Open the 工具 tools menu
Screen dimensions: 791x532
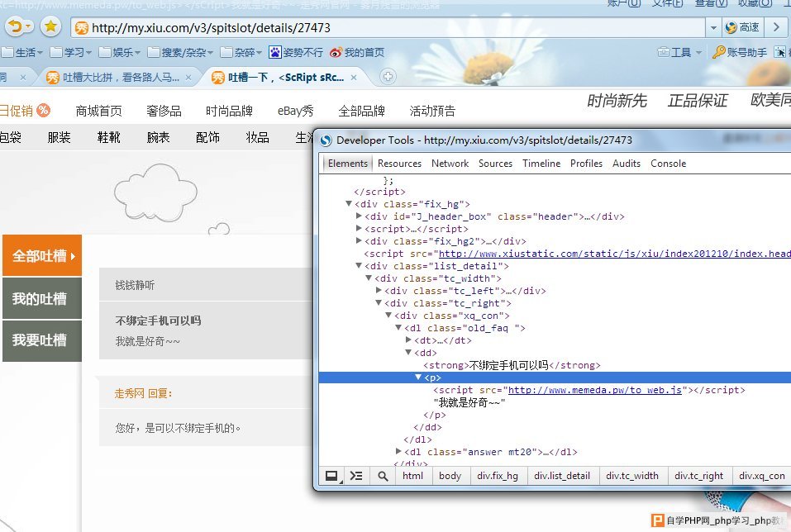pos(679,52)
